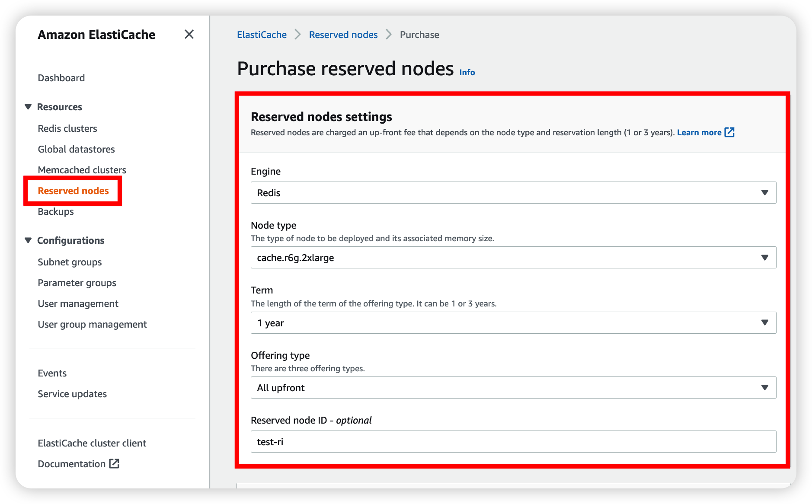The height and width of the screenshot is (504, 812).
Task: Select Reserved nodes in the sidebar
Action: click(x=74, y=191)
